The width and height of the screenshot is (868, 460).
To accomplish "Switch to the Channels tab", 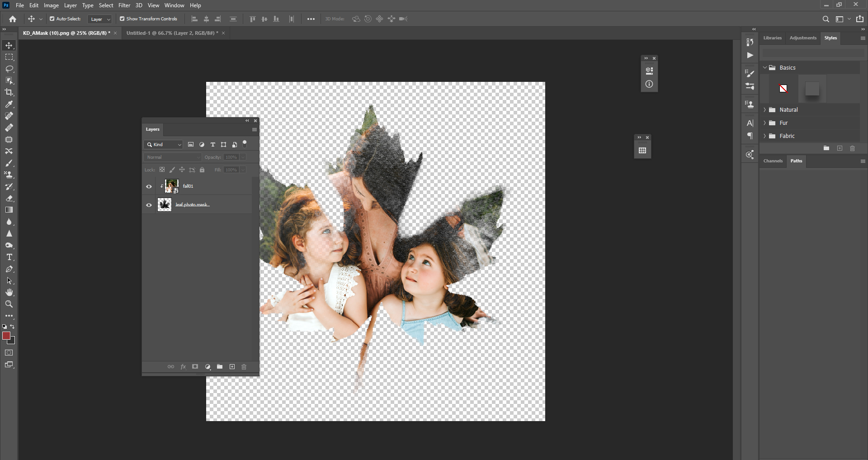I will (x=773, y=161).
